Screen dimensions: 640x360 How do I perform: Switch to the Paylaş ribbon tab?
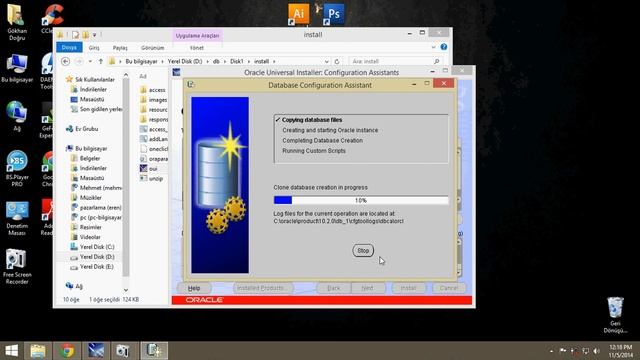(120, 48)
